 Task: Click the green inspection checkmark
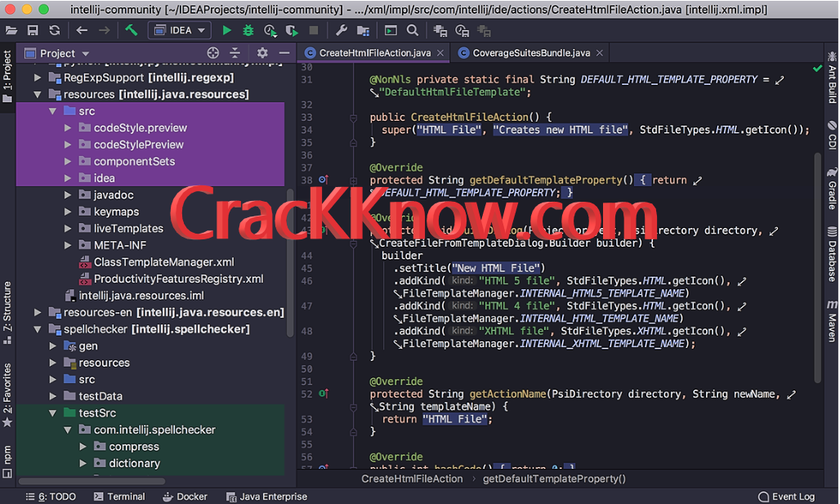817,68
